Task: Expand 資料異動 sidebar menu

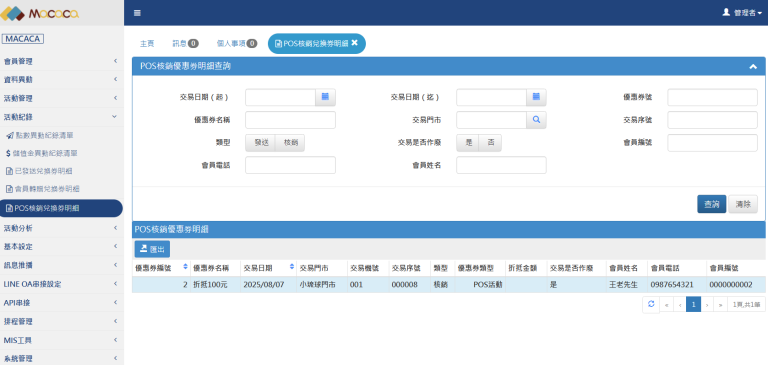Action: (x=61, y=79)
